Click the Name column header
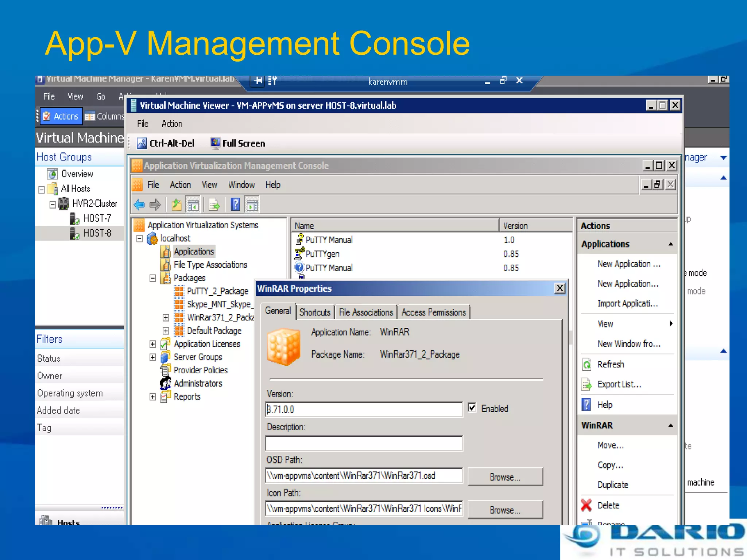The width and height of the screenshot is (747, 560). pos(395,226)
